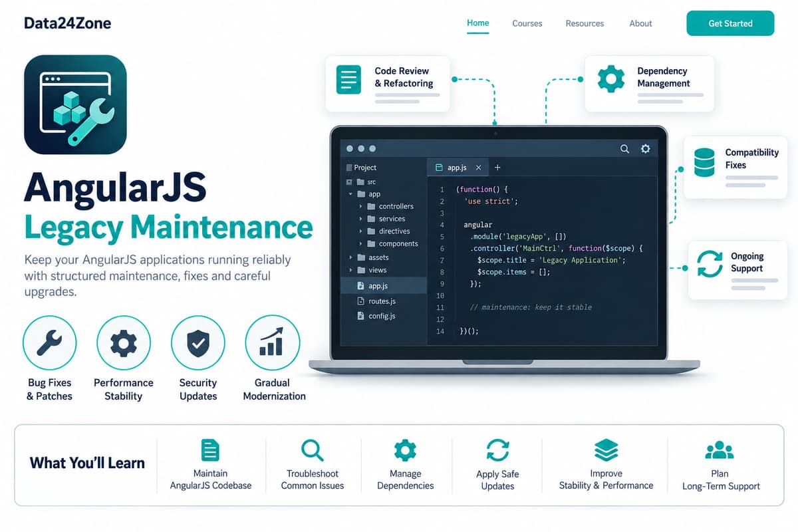Viewport: 798px width, 532px height.
Task: Expand the directives folder arrow
Action: [361, 231]
